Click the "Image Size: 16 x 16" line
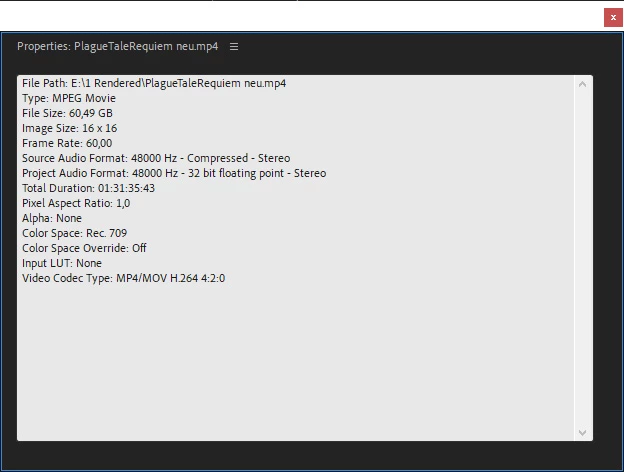 [x=70, y=129]
